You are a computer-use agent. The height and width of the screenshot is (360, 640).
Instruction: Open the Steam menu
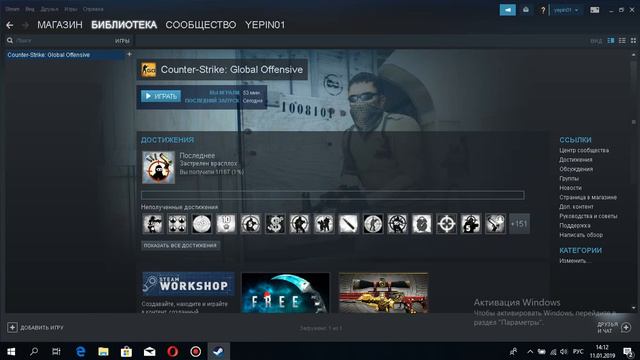click(12, 9)
